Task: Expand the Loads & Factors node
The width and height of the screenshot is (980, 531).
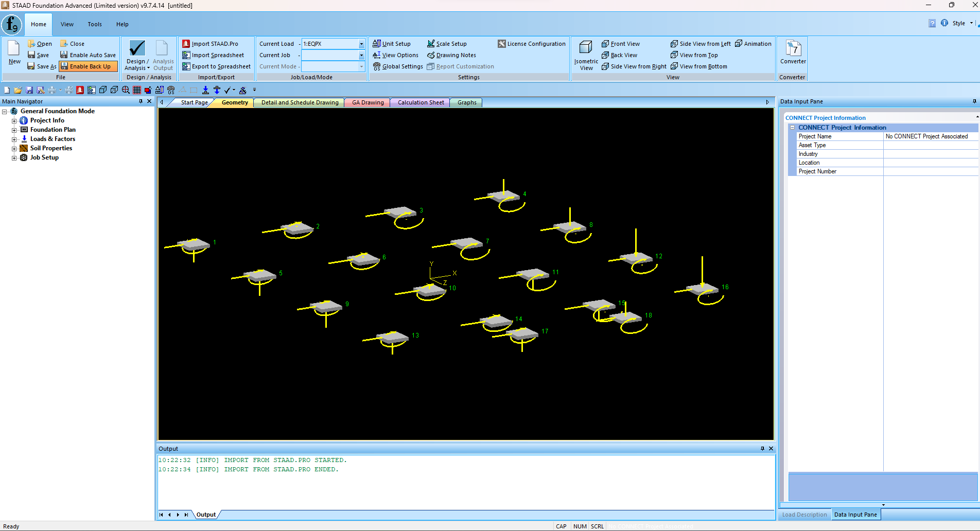Action: tap(14, 139)
